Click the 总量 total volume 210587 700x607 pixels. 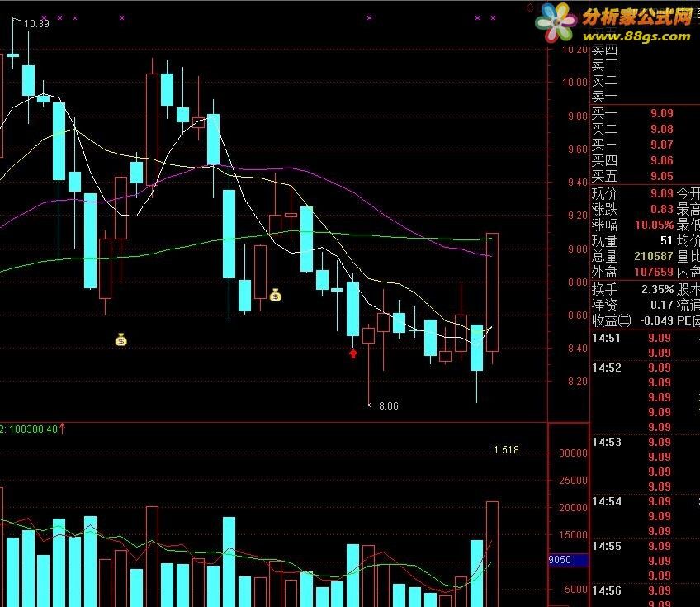click(654, 256)
